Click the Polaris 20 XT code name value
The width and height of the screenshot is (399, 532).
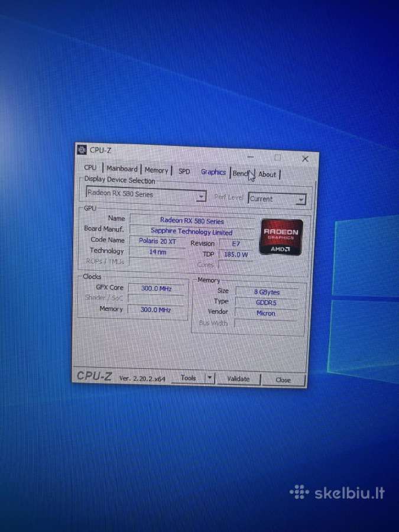157,241
